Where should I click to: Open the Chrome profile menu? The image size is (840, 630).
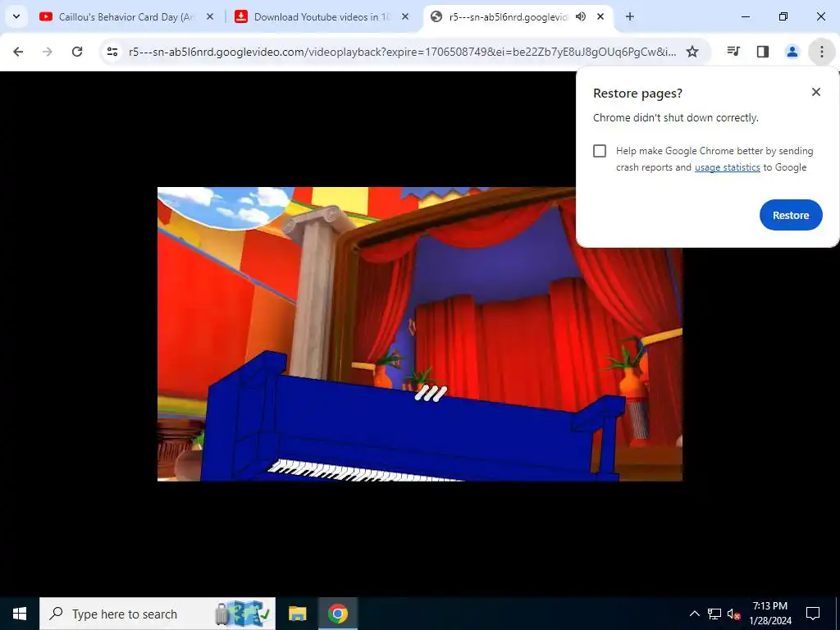pos(792,52)
